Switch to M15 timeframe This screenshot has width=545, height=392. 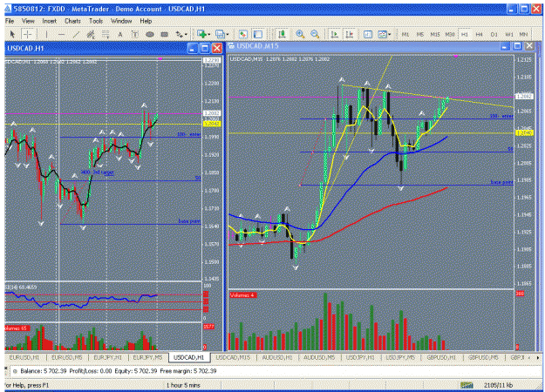435,34
